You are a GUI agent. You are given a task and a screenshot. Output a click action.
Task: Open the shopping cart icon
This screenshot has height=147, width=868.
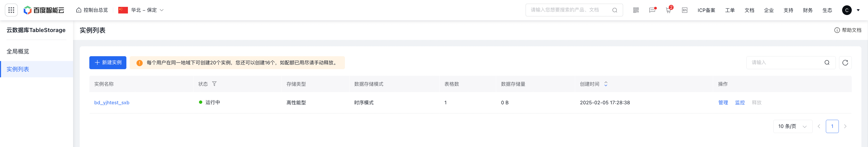pyautogui.click(x=669, y=10)
